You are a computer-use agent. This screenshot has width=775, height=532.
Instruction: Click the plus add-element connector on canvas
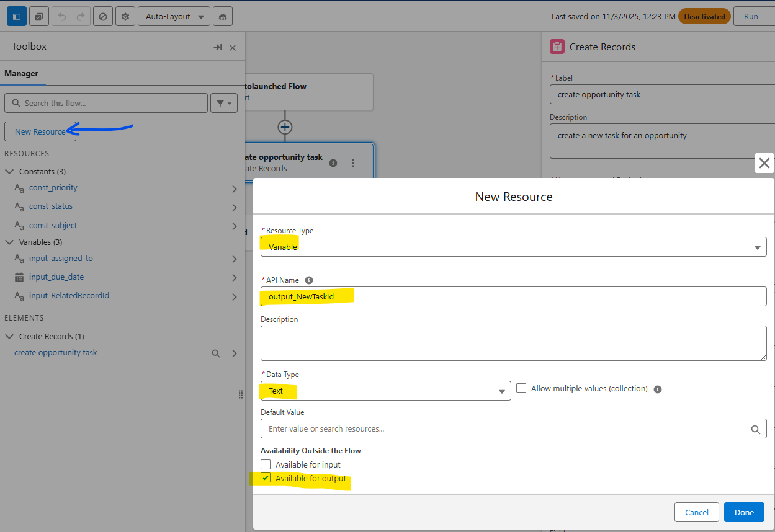tap(285, 127)
